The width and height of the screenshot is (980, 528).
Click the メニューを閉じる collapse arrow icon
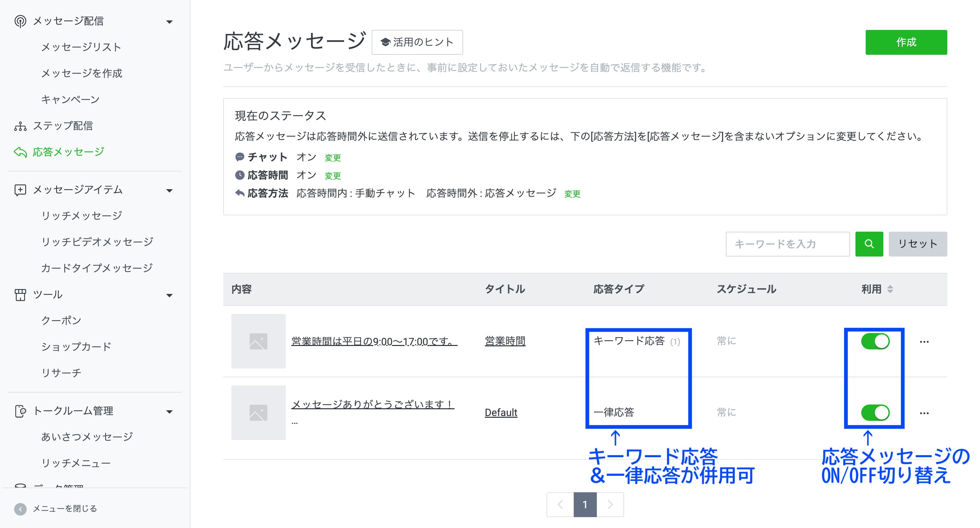20,509
